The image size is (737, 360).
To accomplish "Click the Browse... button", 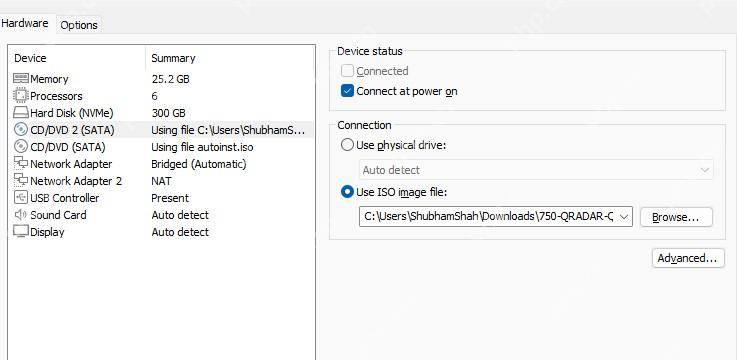I will click(x=676, y=217).
